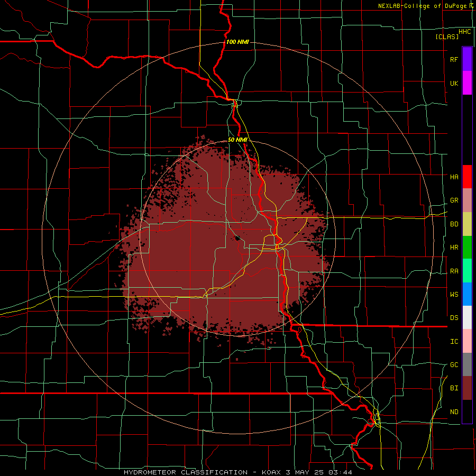
Task: Click the 50 NMI range ring label
Action: [x=237, y=140]
